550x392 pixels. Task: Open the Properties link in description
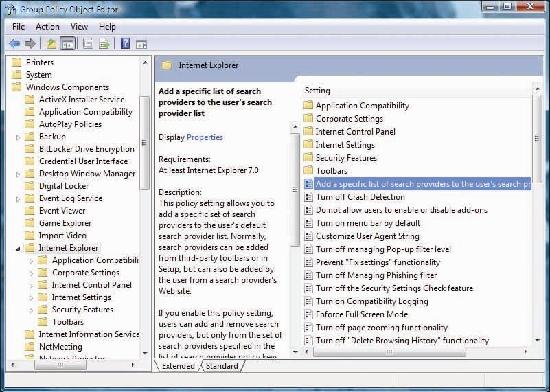click(x=204, y=137)
